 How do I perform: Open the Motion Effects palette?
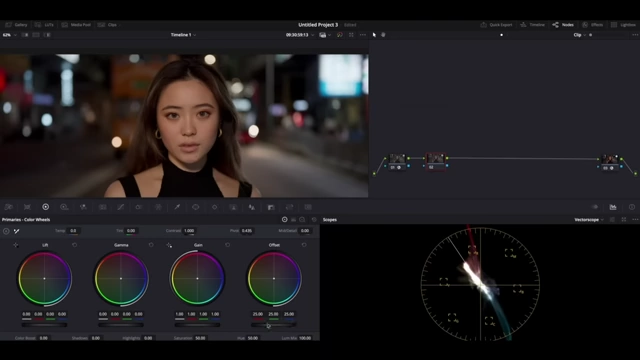coord(102,207)
